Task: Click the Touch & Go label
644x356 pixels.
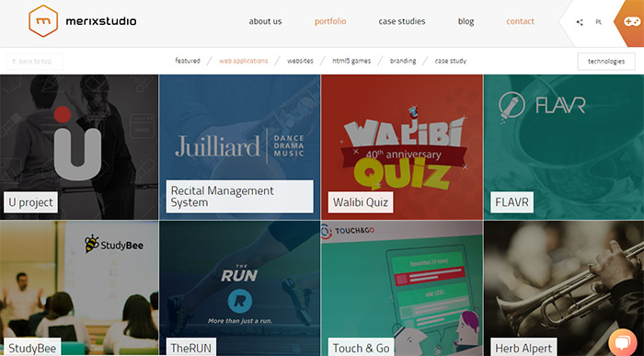Action: [361, 348]
